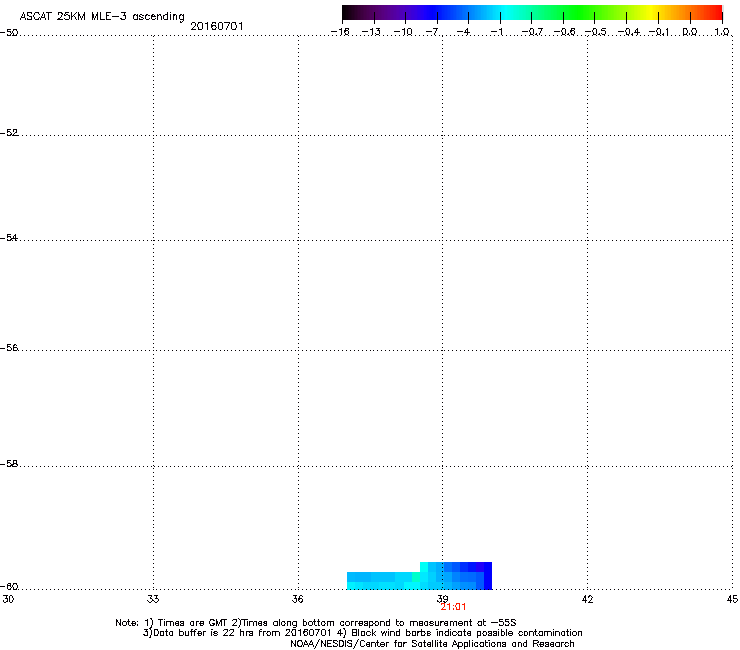Click the title "ASCAT 25KM MLE-3 ascending"
Image resolution: width=740 pixels, height=650 pixels.
[102, 17]
